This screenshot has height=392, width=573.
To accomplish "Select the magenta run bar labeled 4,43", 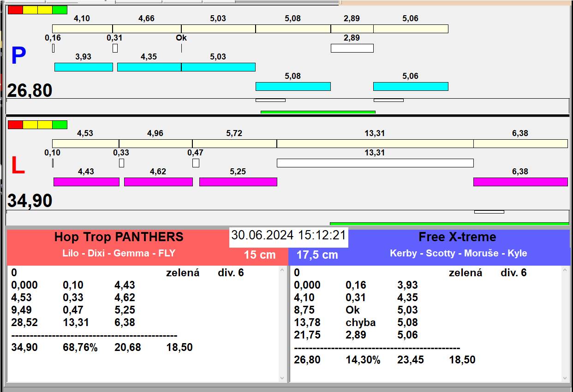I will coord(86,182).
